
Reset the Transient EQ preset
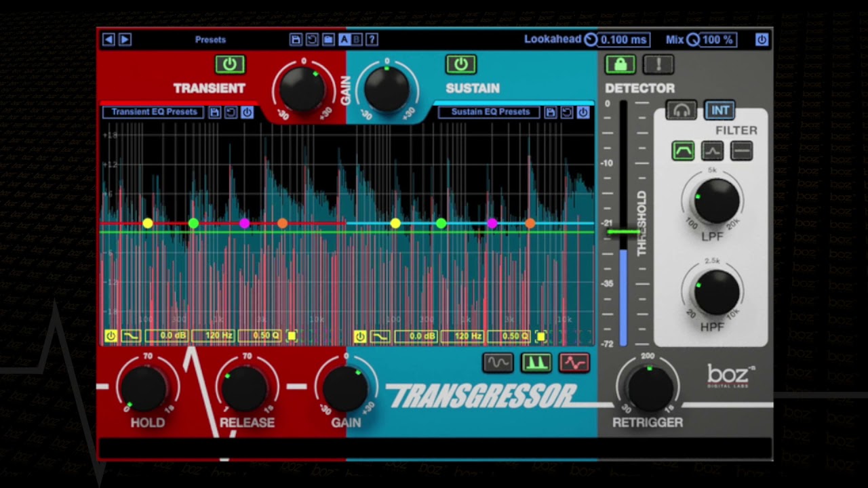(231, 112)
